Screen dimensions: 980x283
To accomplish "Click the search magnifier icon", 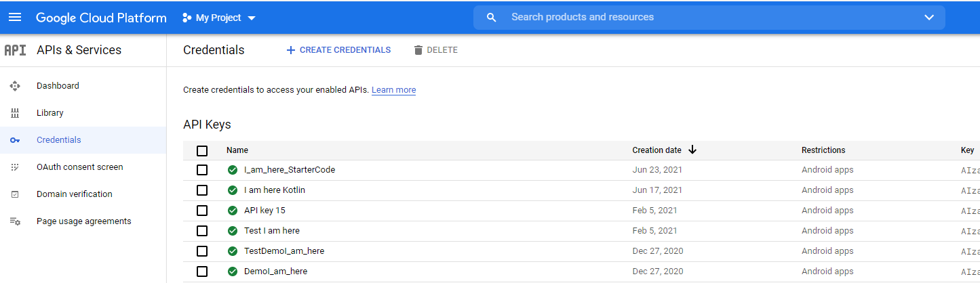I will (x=492, y=18).
